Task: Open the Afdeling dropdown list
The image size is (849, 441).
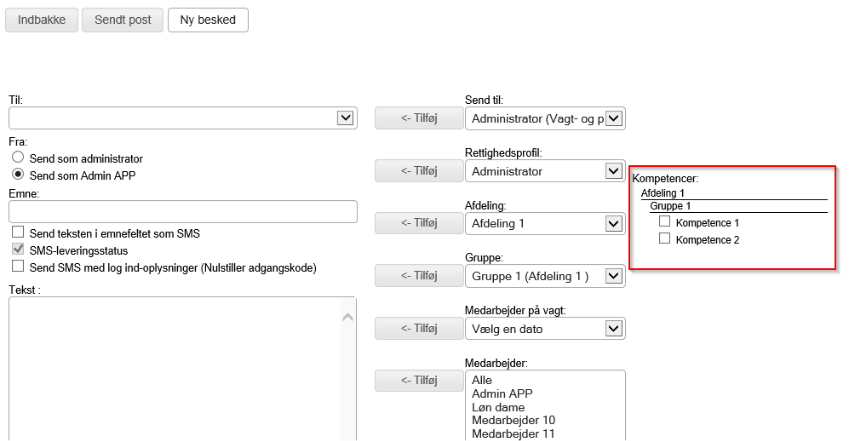Action: (614, 223)
